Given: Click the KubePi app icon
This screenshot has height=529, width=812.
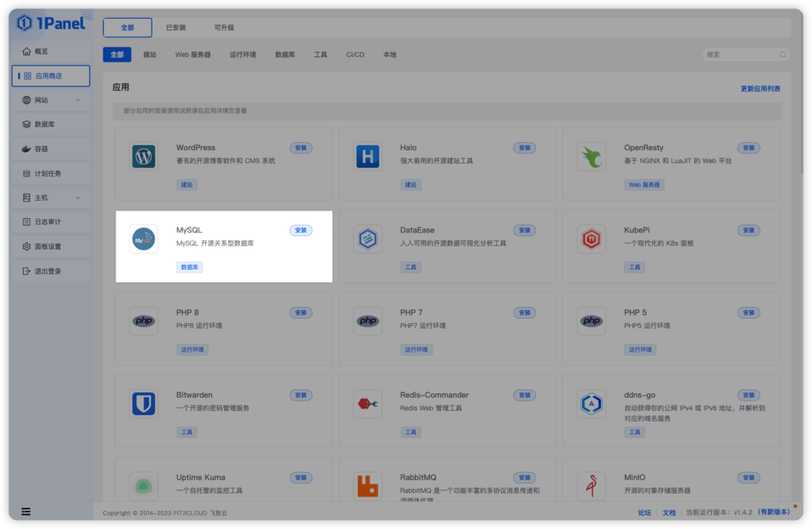Looking at the screenshot, I should click(x=592, y=238).
